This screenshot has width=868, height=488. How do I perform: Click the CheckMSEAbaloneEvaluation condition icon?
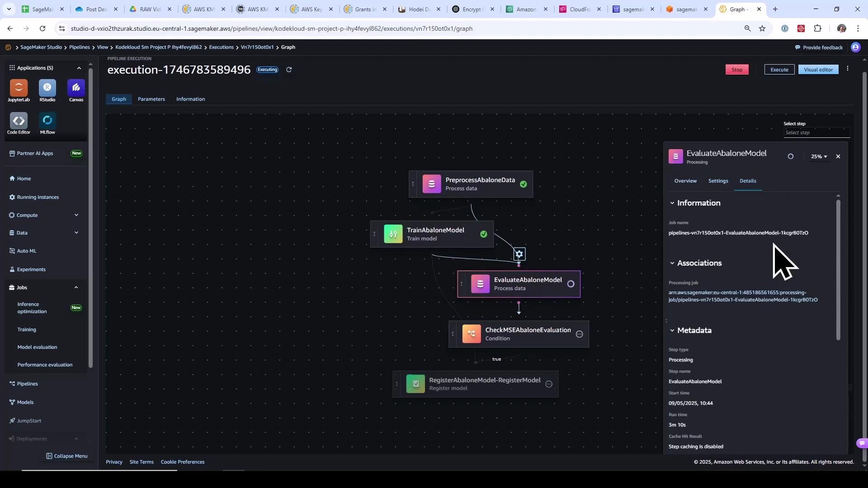point(472,334)
